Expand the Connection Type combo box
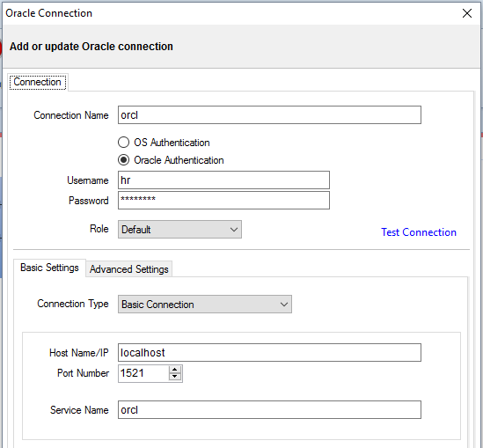The image size is (483, 448). coord(205,305)
